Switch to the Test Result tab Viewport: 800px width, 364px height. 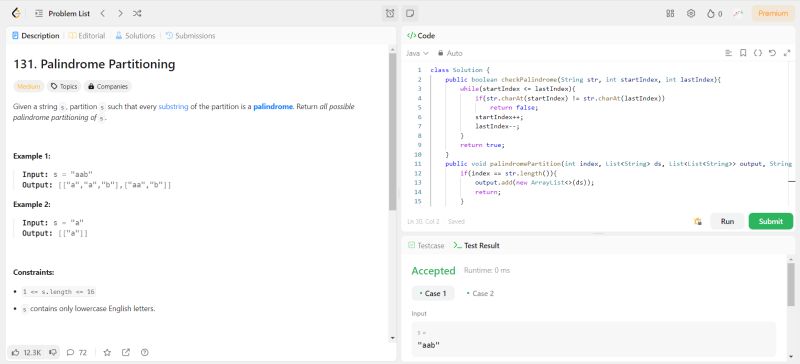[x=477, y=246]
